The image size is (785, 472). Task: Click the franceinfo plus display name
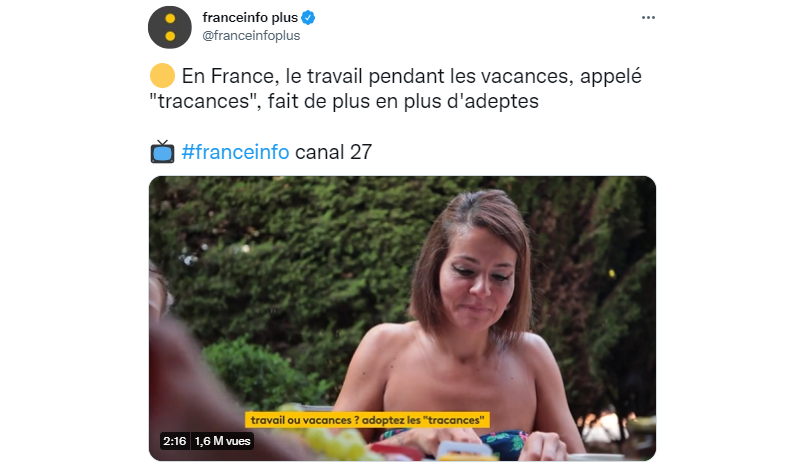coord(250,18)
